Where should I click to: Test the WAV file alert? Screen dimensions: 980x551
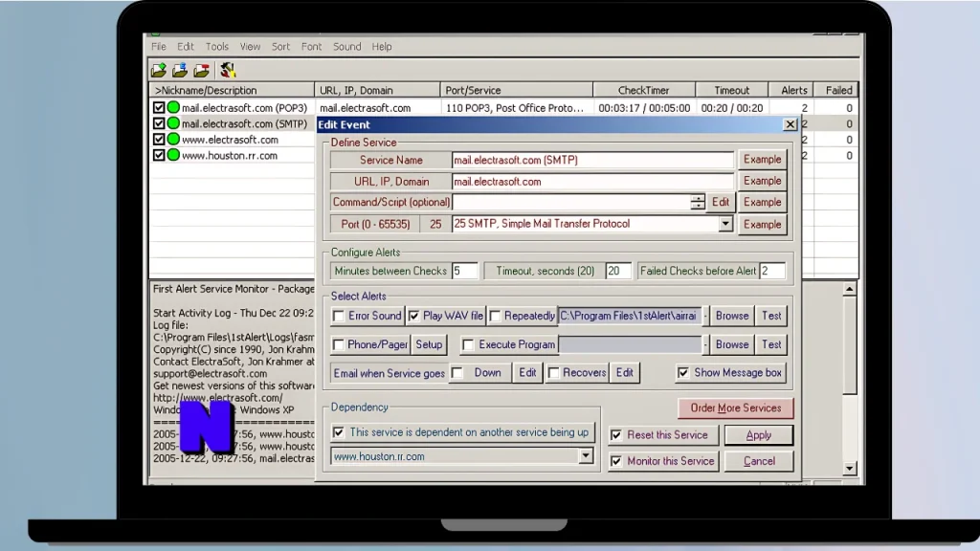771,316
